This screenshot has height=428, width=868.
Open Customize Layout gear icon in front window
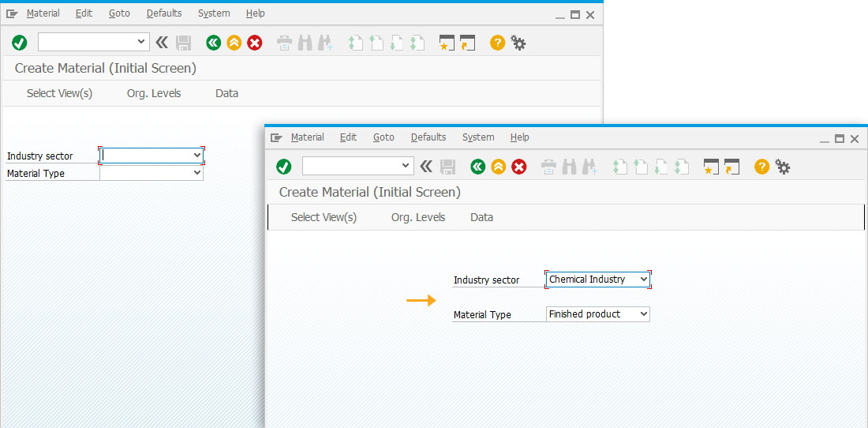pos(782,167)
